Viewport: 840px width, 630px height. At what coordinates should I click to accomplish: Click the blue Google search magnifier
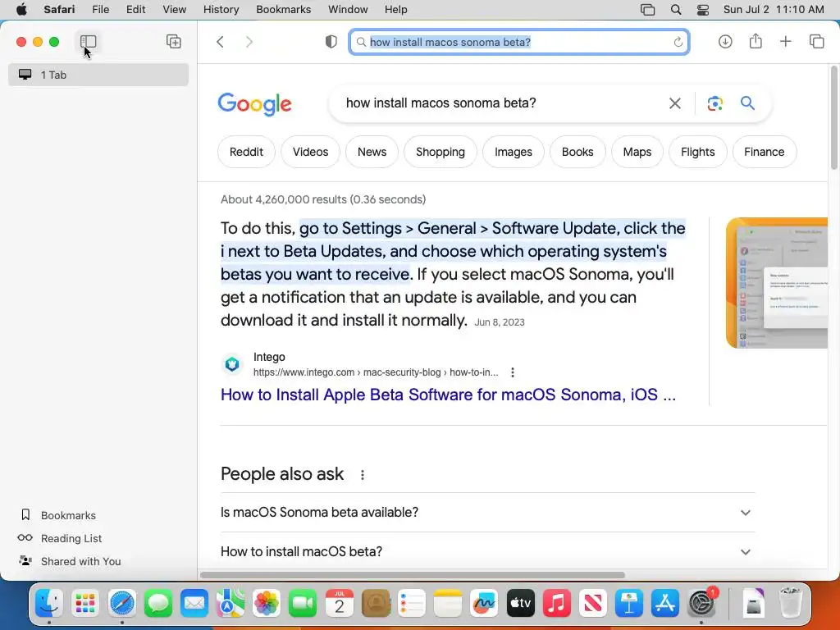click(748, 103)
